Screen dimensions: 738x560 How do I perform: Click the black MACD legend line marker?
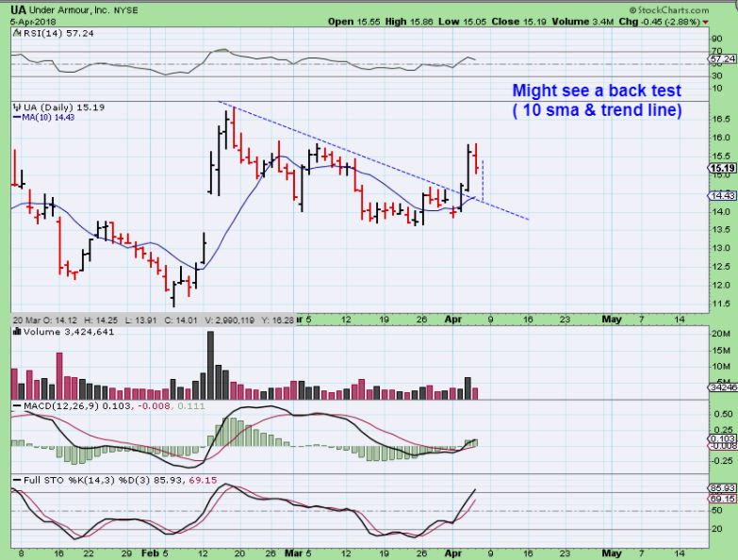pyautogui.click(x=17, y=405)
